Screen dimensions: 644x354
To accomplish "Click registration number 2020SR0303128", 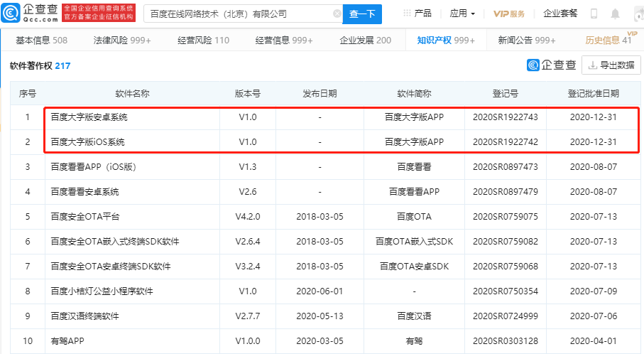I will pos(505,340).
